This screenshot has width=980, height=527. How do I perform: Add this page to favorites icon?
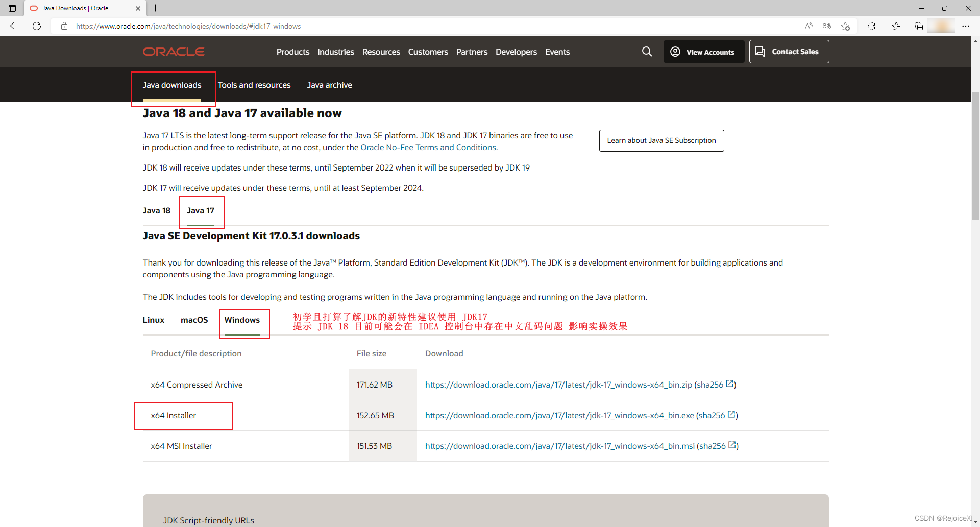point(846,26)
